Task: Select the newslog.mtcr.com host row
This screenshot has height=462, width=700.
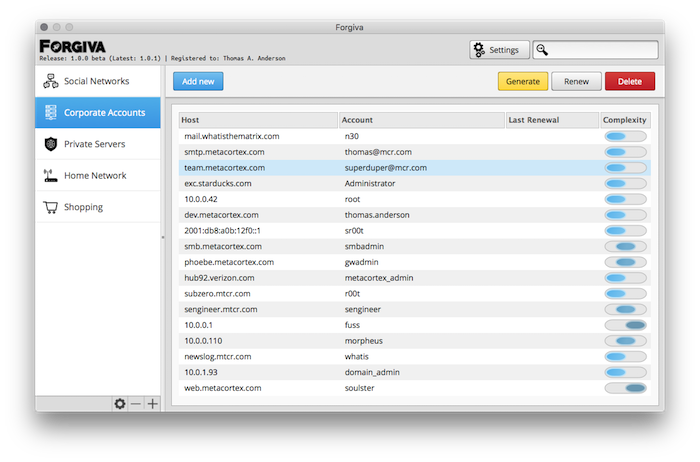Action: (415, 357)
